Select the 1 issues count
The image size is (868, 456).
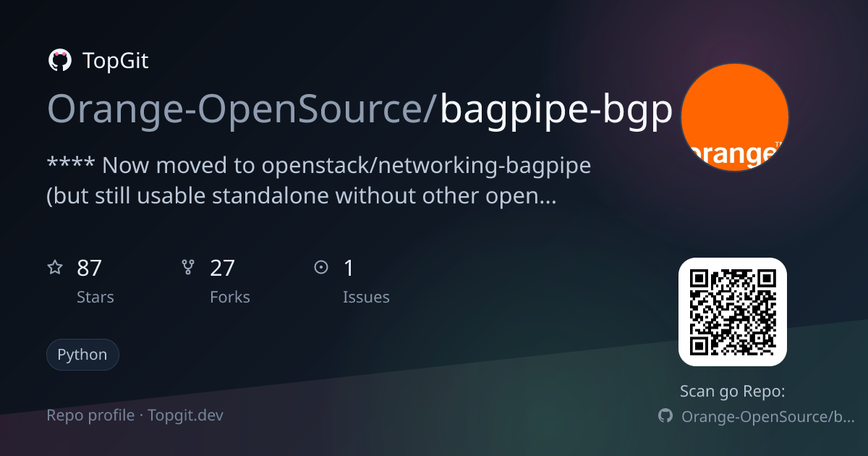(x=349, y=269)
